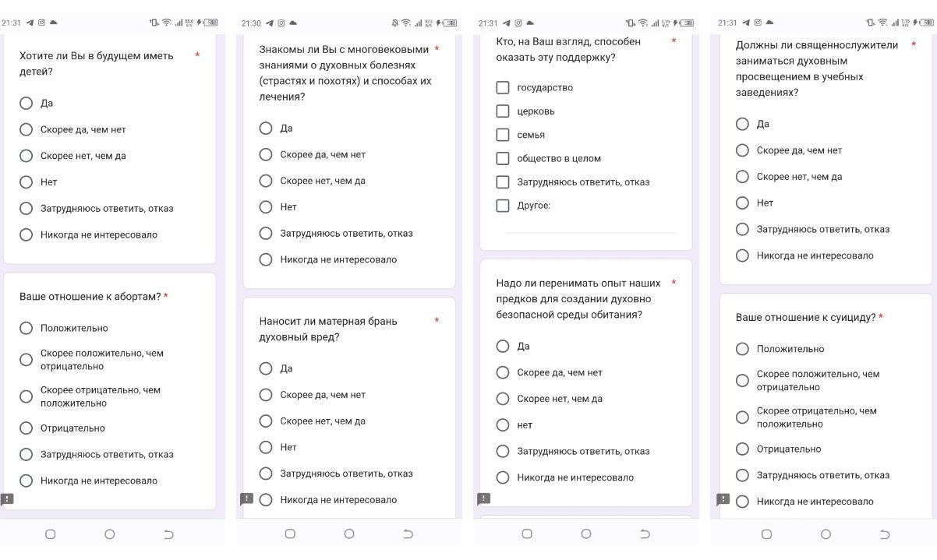937x560 pixels.
Task: Select the "семья" checkbox
Action: pos(503,135)
